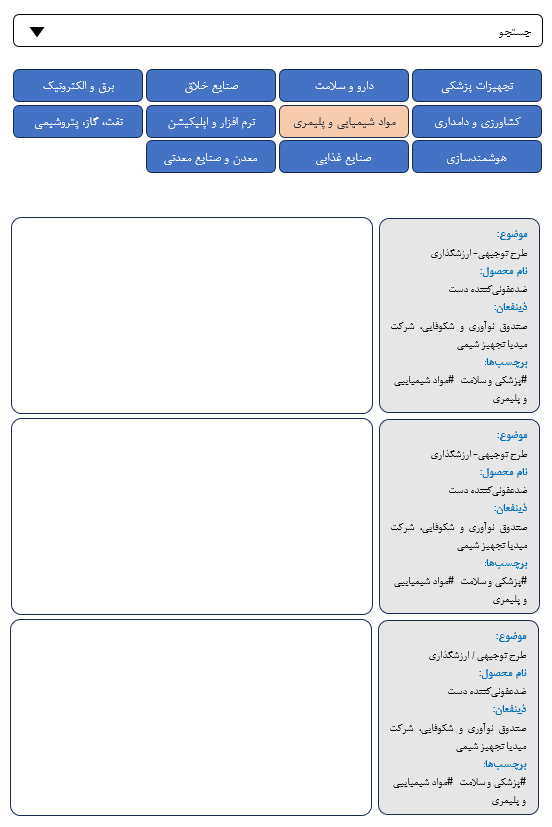
Task: Select the معدن و صنایع معدنی category
Action: click(211, 157)
